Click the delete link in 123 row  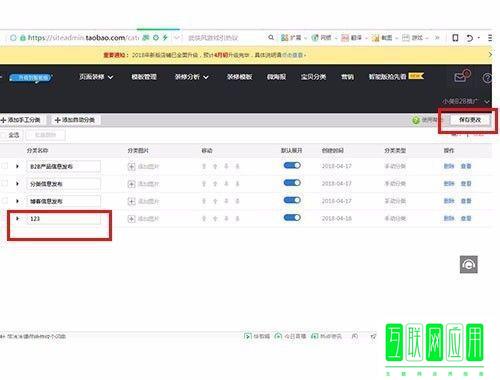click(449, 218)
